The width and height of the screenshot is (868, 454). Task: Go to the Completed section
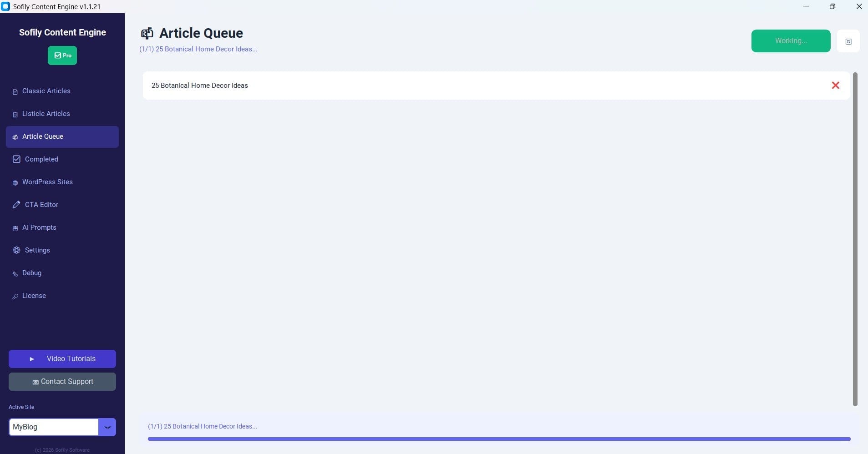pyautogui.click(x=62, y=159)
